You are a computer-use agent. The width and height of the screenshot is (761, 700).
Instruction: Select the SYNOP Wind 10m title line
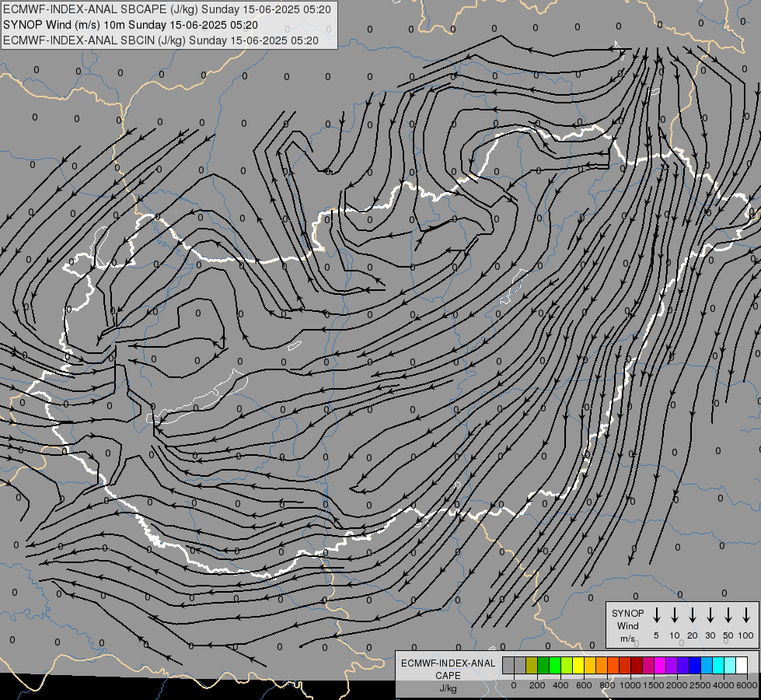[131, 25]
